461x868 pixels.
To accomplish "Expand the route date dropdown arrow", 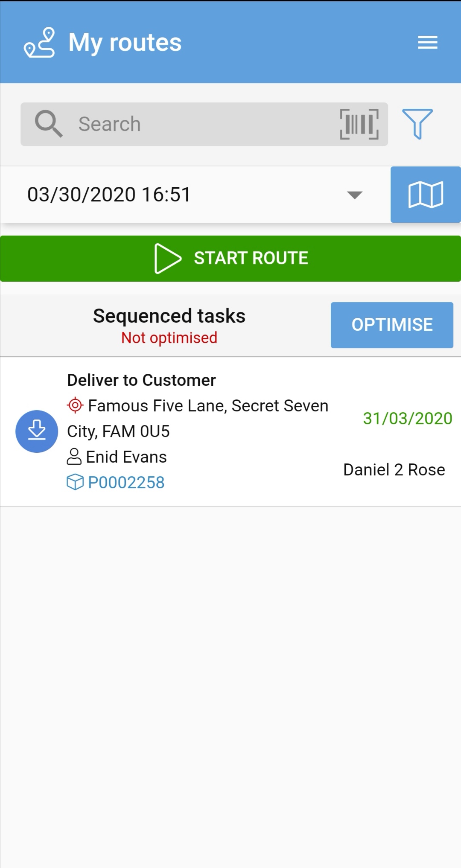I will click(x=355, y=195).
